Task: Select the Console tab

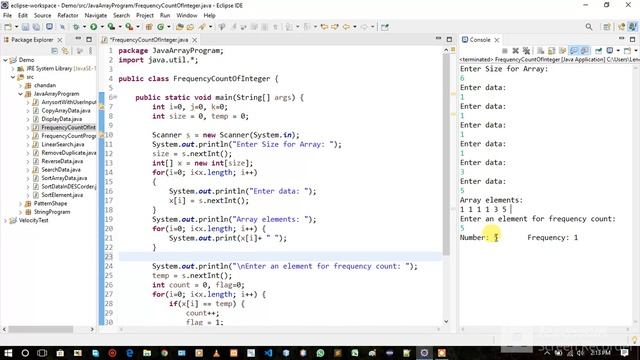Action: coord(480,40)
